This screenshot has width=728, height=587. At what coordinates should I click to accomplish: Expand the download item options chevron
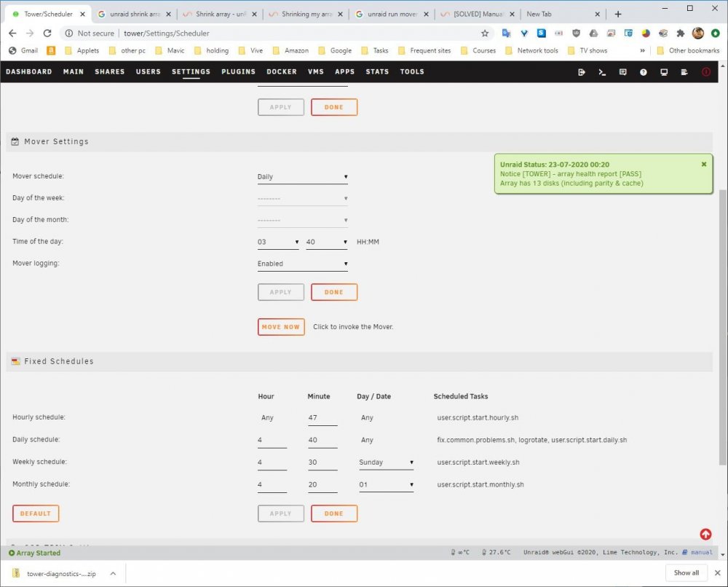(x=113, y=574)
